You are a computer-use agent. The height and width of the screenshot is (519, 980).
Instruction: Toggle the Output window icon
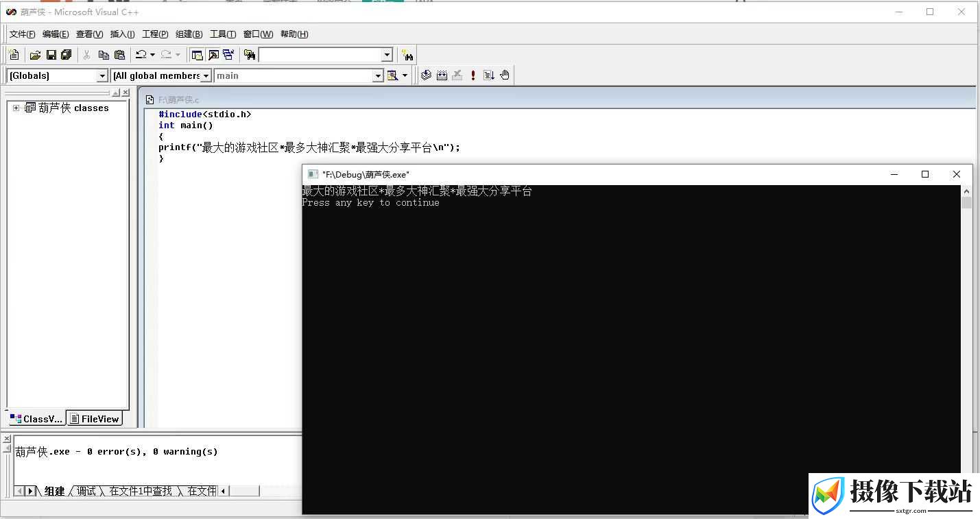point(213,55)
